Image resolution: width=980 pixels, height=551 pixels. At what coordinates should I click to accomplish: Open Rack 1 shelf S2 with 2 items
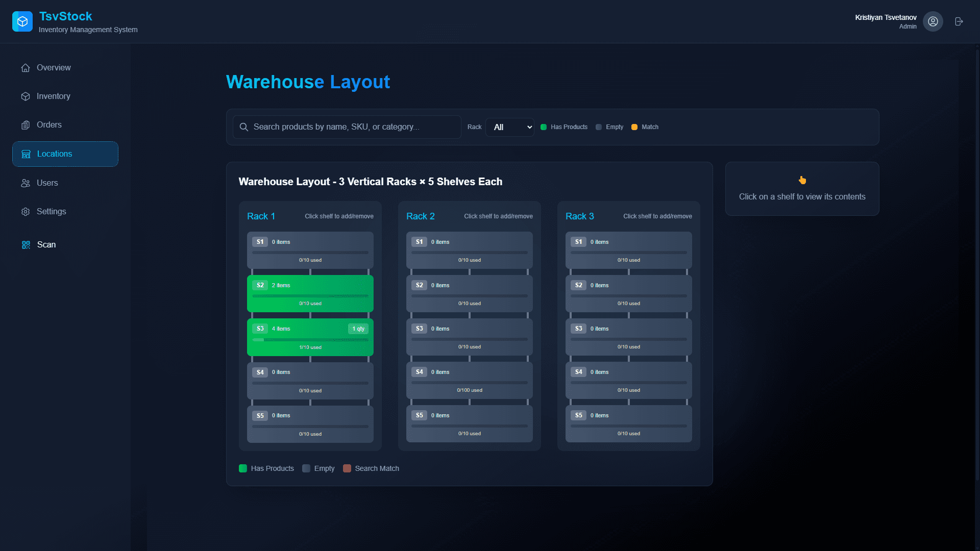click(310, 293)
